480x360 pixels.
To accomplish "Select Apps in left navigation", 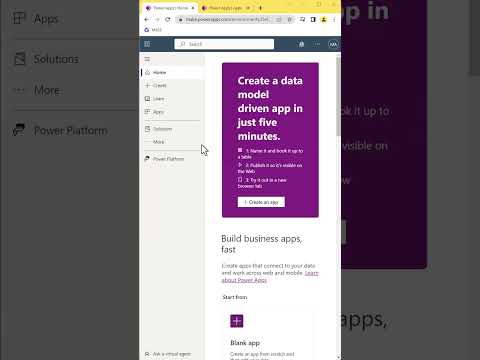I will (172, 112).
